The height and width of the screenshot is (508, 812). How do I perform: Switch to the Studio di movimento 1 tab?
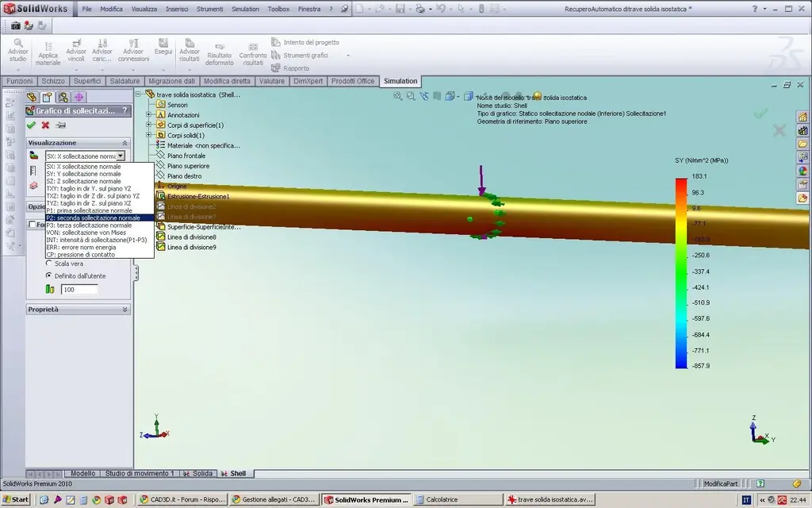coord(140,473)
